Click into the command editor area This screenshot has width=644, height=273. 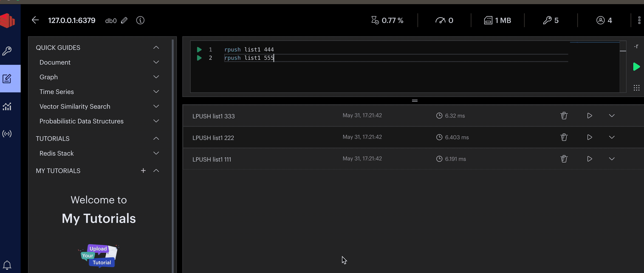tap(375, 75)
